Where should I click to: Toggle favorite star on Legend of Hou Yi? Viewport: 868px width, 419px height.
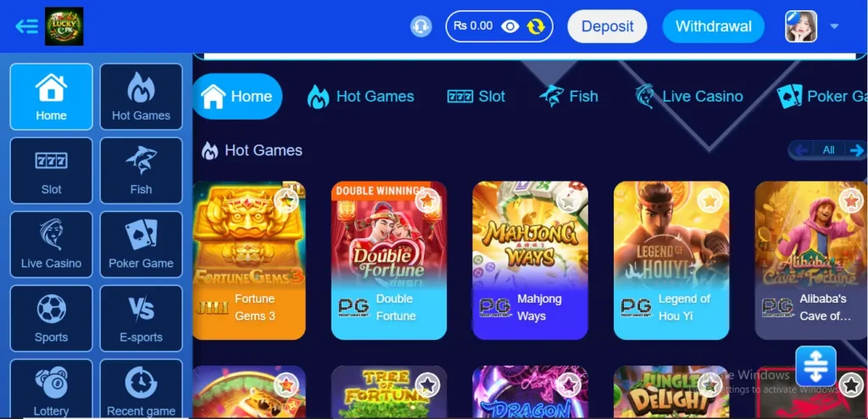click(x=709, y=201)
